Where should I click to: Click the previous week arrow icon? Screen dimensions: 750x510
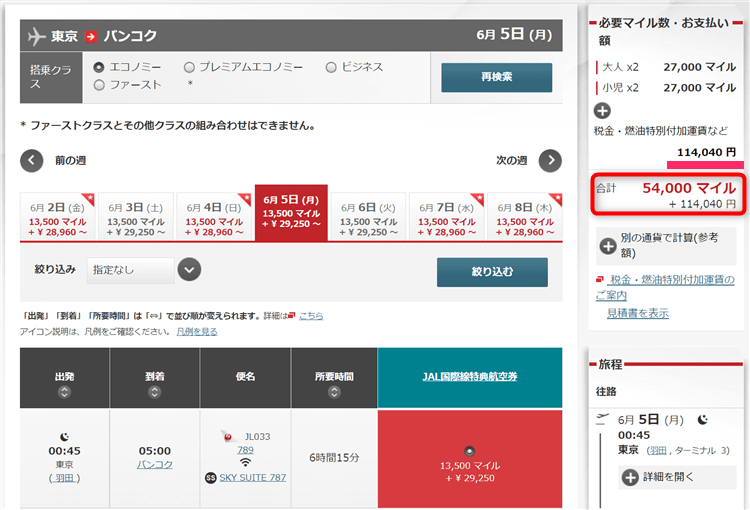point(32,160)
